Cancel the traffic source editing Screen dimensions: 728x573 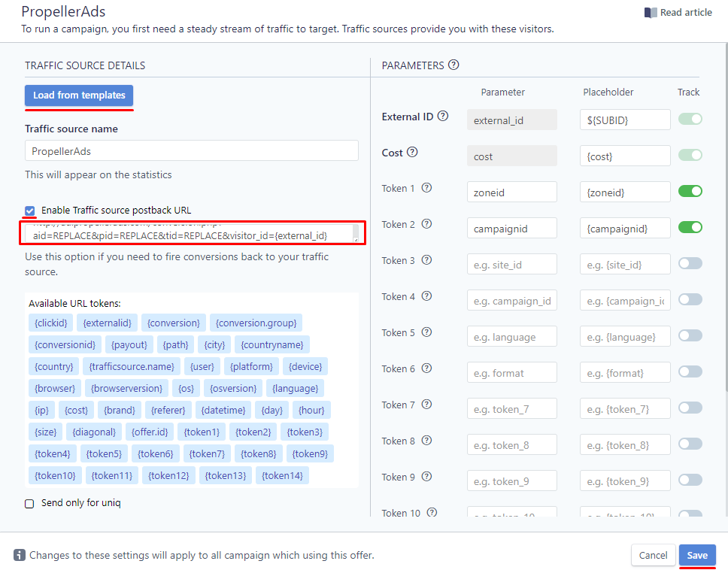653,555
